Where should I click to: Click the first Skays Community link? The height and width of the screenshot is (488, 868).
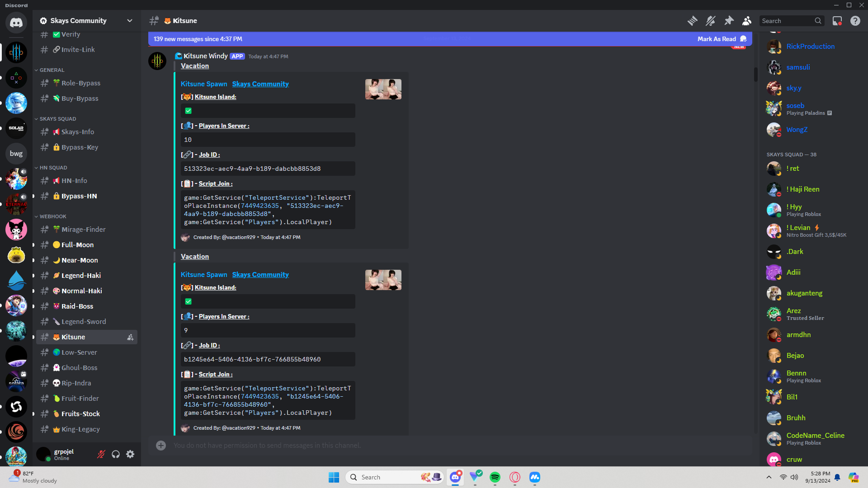(x=260, y=84)
